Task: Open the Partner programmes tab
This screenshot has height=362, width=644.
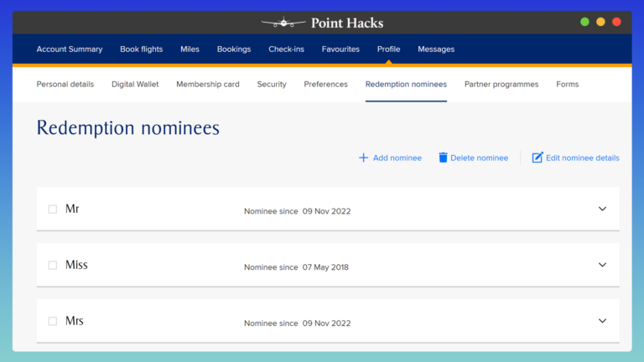Action: pyautogui.click(x=501, y=84)
